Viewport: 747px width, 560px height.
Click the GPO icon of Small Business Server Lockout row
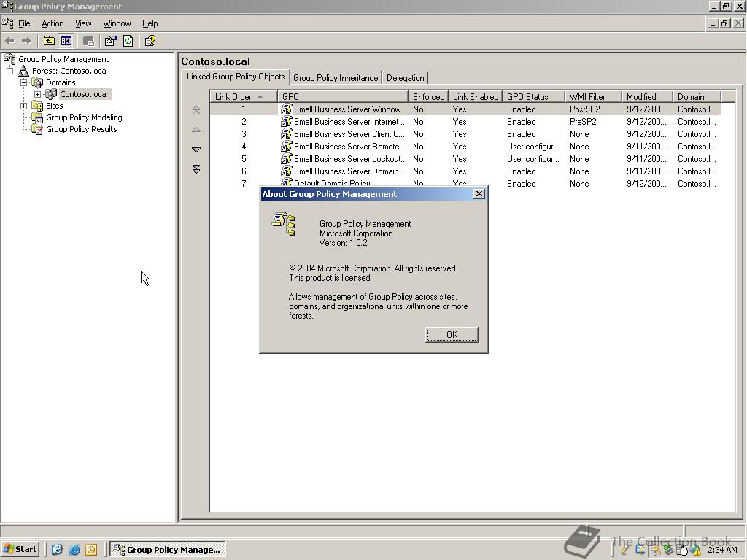pyautogui.click(x=286, y=158)
